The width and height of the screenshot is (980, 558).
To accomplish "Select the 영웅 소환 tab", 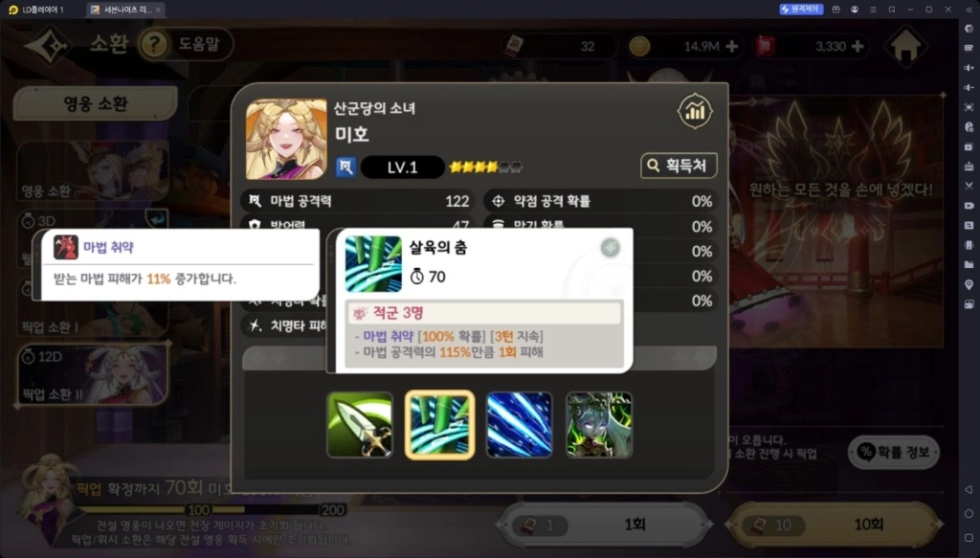I will 95,103.
